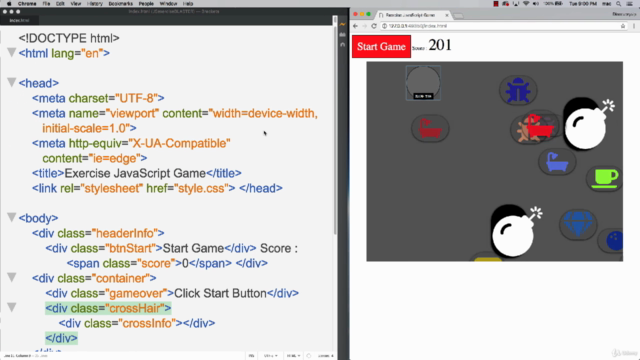Select the Exercise JavaScript Game browser tab
The width and height of the screenshot is (640, 360).
(x=413, y=15)
